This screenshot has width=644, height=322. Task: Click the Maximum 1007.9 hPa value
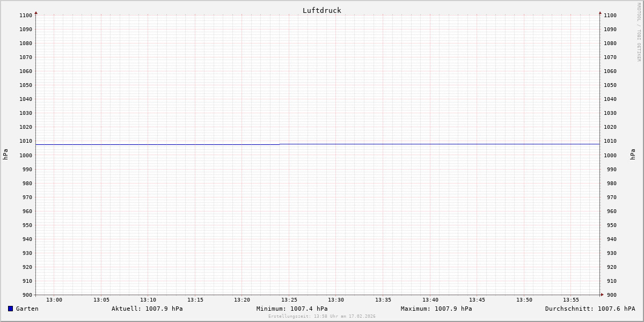[436, 309]
